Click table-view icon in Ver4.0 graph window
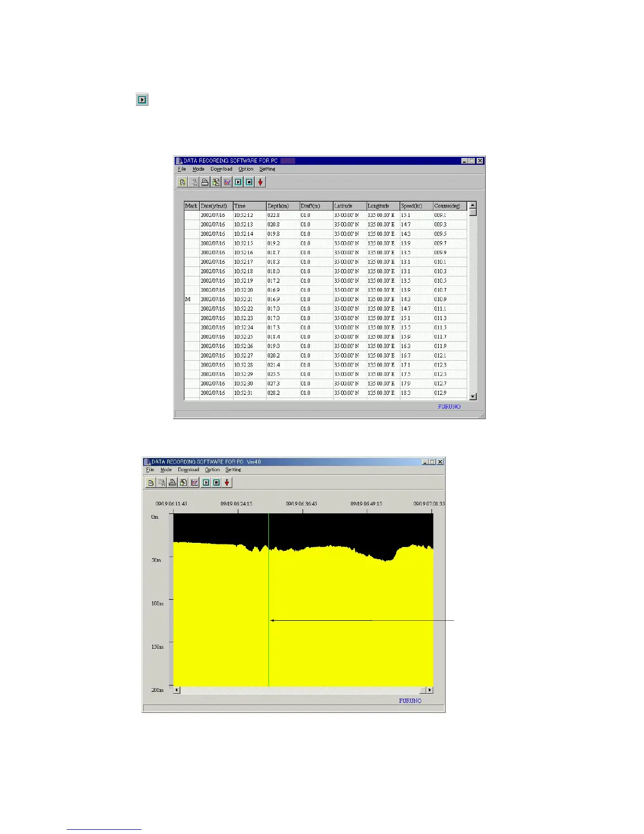The height and width of the screenshot is (834, 644). pyautogui.click(x=183, y=482)
